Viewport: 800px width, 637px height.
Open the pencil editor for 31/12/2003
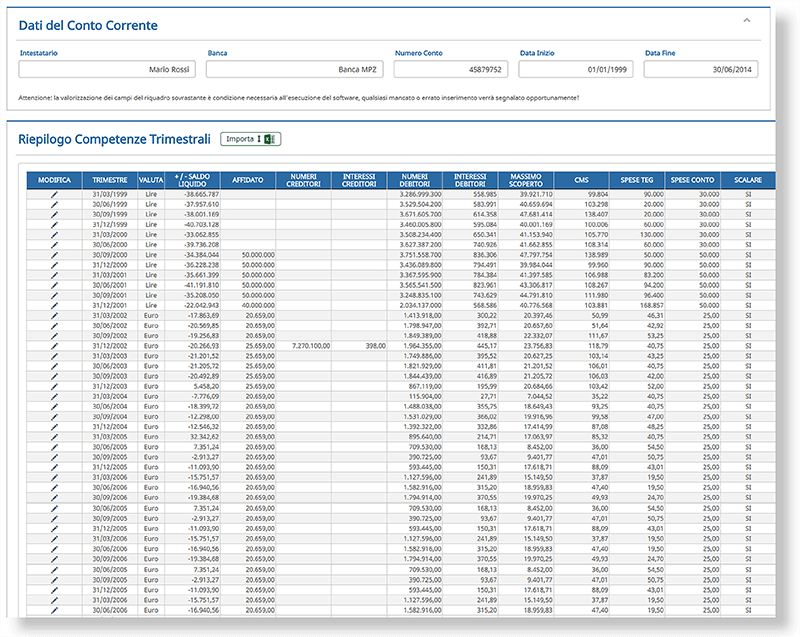click(54, 387)
